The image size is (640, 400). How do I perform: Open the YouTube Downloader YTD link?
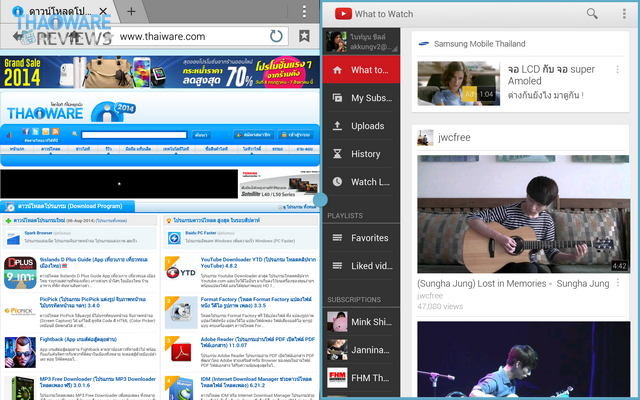pos(258,262)
